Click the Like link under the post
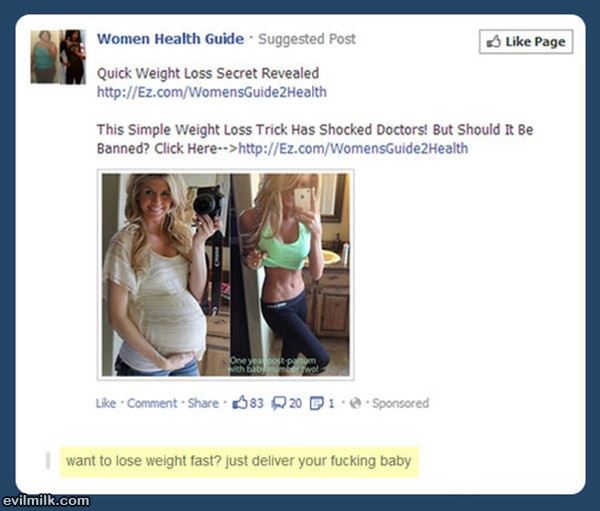The image size is (600, 511). pyautogui.click(x=106, y=403)
